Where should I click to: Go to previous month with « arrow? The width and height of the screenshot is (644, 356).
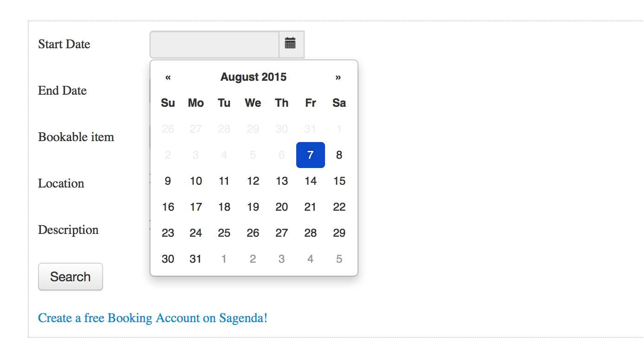(168, 77)
